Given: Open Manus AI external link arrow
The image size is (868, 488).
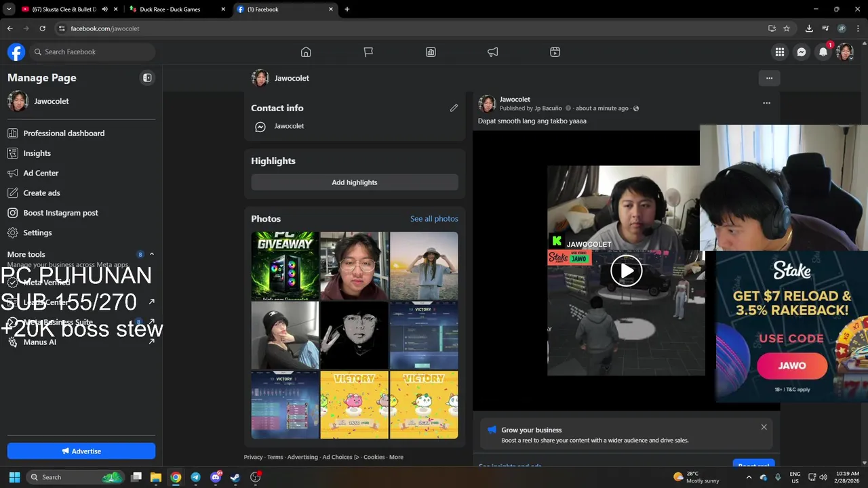Looking at the screenshot, I should (151, 342).
